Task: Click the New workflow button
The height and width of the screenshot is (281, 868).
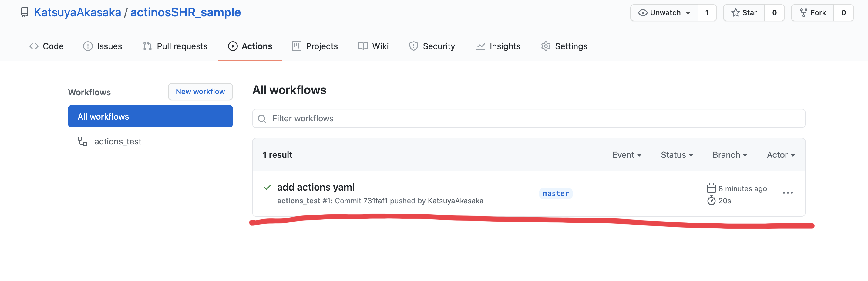Action: (200, 92)
